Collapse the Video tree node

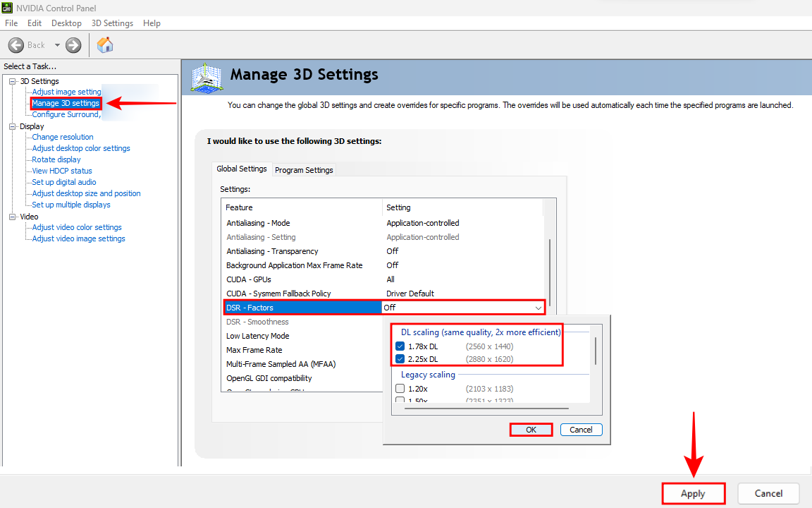click(12, 217)
